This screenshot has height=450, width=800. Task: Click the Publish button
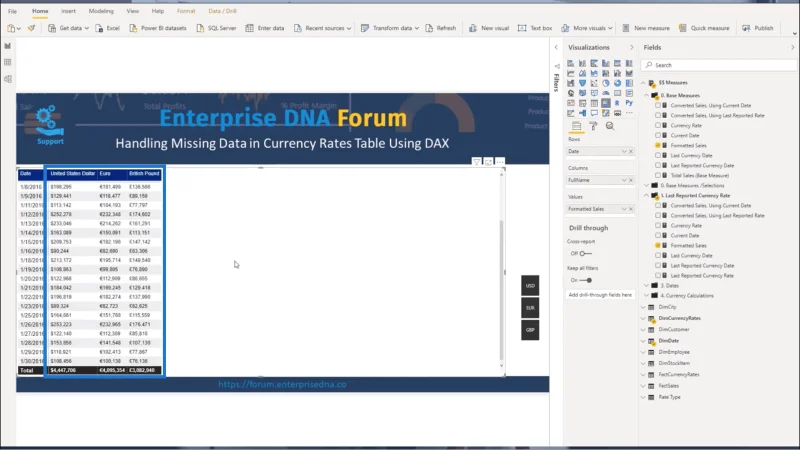[x=758, y=28]
